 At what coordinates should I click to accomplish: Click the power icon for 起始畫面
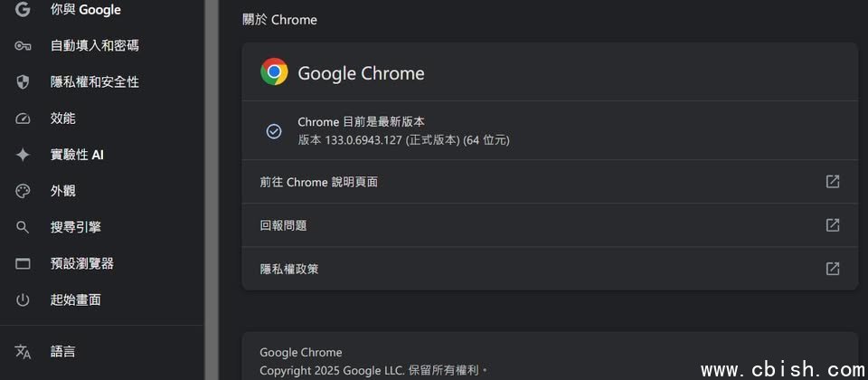click(24, 299)
